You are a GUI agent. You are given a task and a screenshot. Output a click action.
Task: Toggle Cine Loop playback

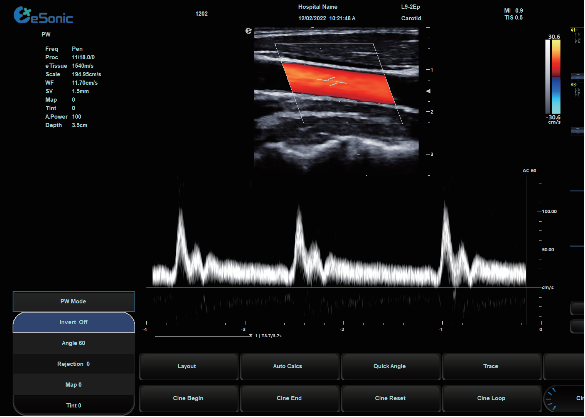[491, 398]
